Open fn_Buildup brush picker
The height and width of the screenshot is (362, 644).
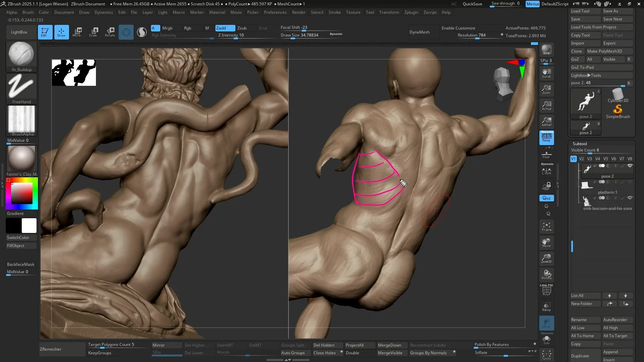coord(21,56)
